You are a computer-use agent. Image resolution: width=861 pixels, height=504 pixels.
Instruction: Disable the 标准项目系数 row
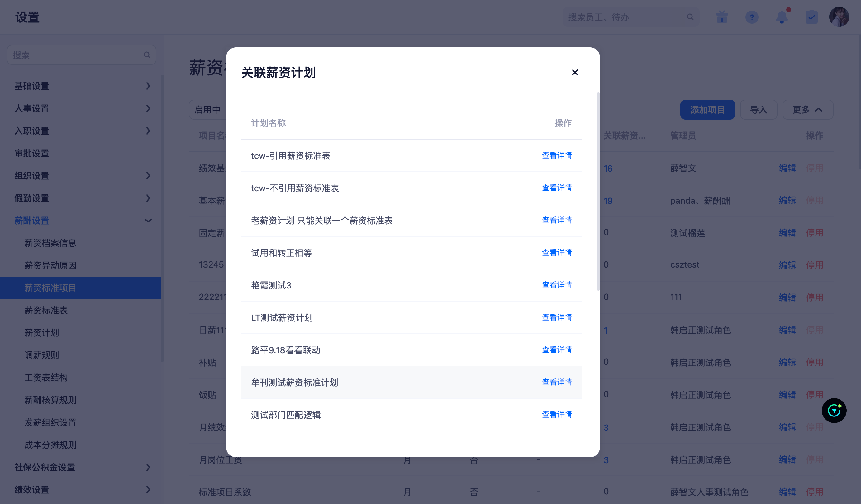[x=815, y=492]
